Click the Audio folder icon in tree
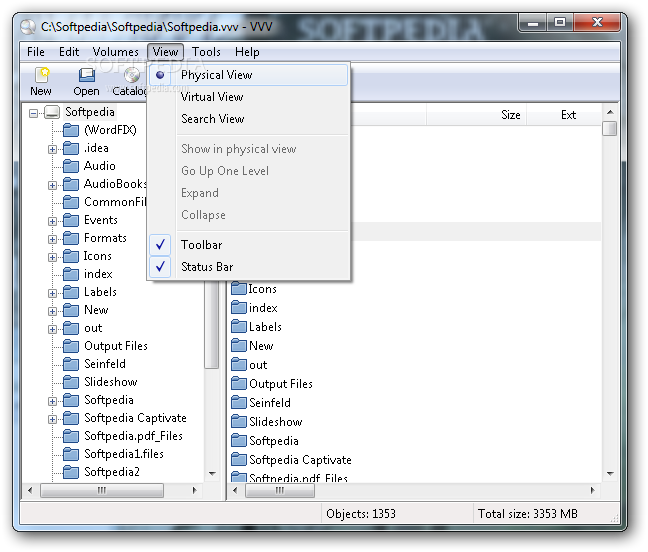648x552 pixels. click(x=71, y=166)
